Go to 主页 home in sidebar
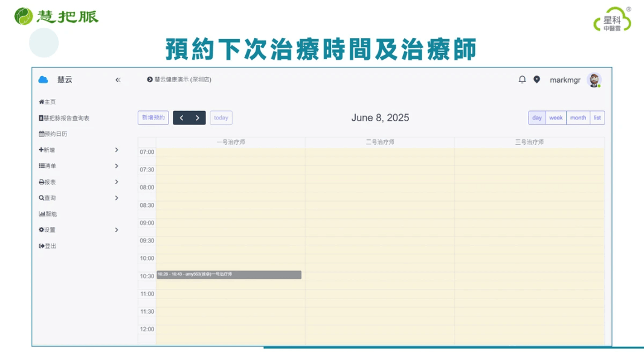The image size is (644, 362). [x=47, y=102]
